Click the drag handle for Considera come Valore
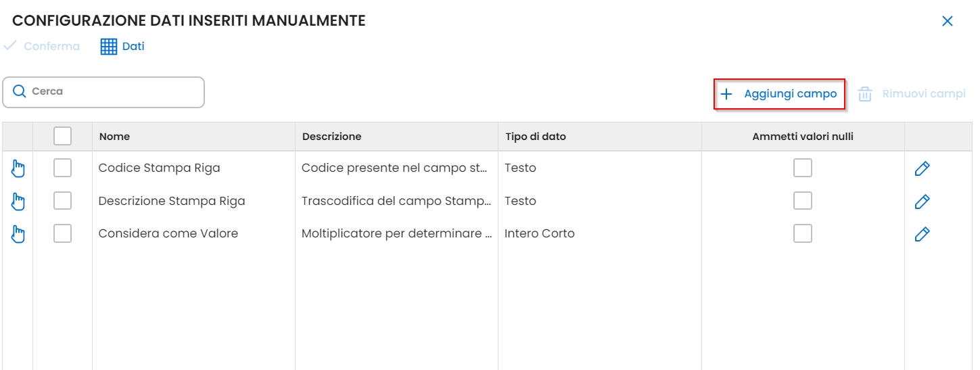 point(18,234)
